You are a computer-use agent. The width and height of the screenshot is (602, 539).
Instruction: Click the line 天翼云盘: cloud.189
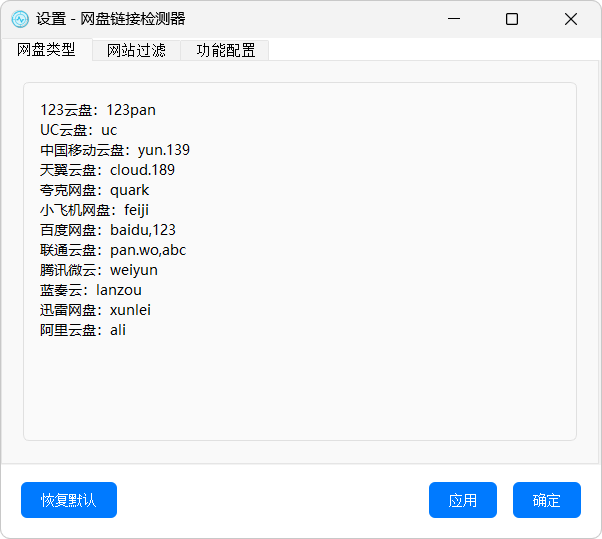(108, 170)
